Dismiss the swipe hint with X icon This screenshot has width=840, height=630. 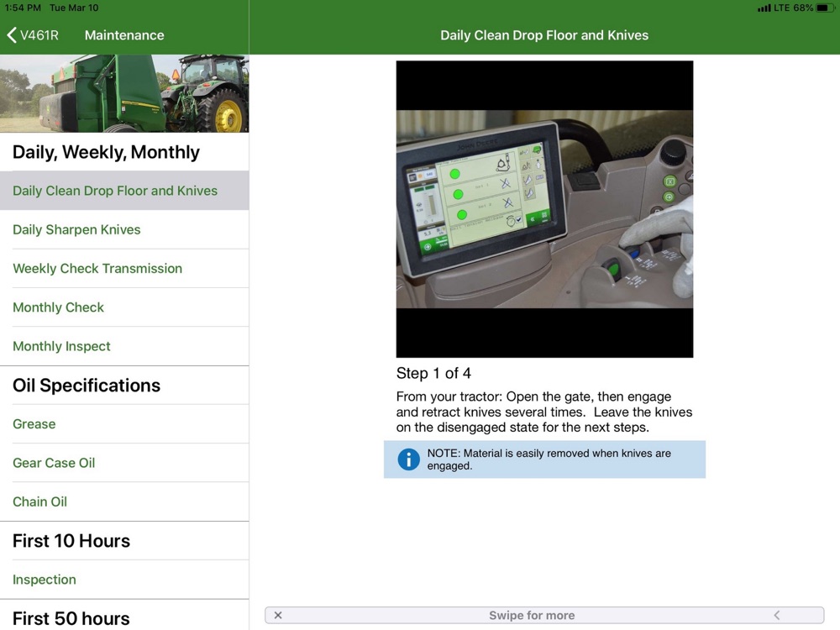tap(278, 616)
